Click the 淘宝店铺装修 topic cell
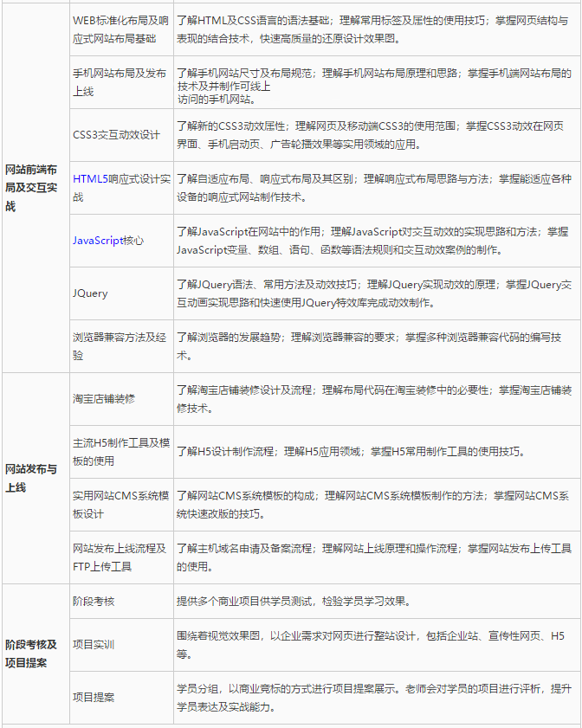This screenshot has height=728, width=582. point(104,398)
